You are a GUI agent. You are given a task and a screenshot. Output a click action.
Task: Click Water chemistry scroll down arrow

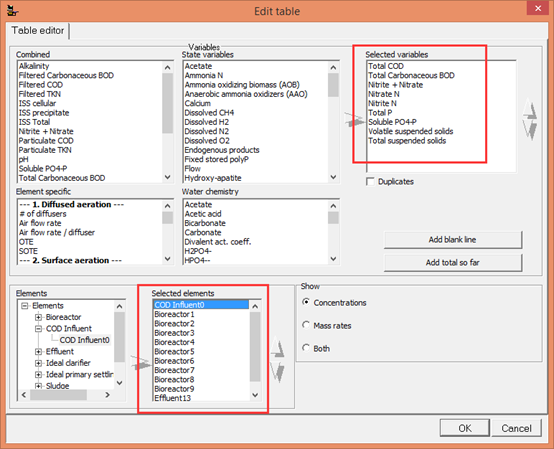click(333, 259)
